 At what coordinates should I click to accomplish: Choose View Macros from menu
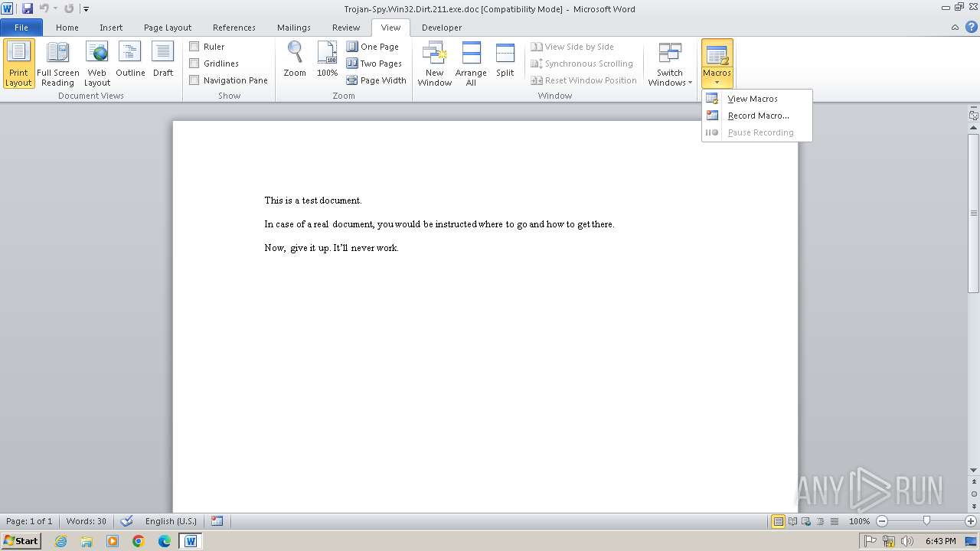point(756,99)
